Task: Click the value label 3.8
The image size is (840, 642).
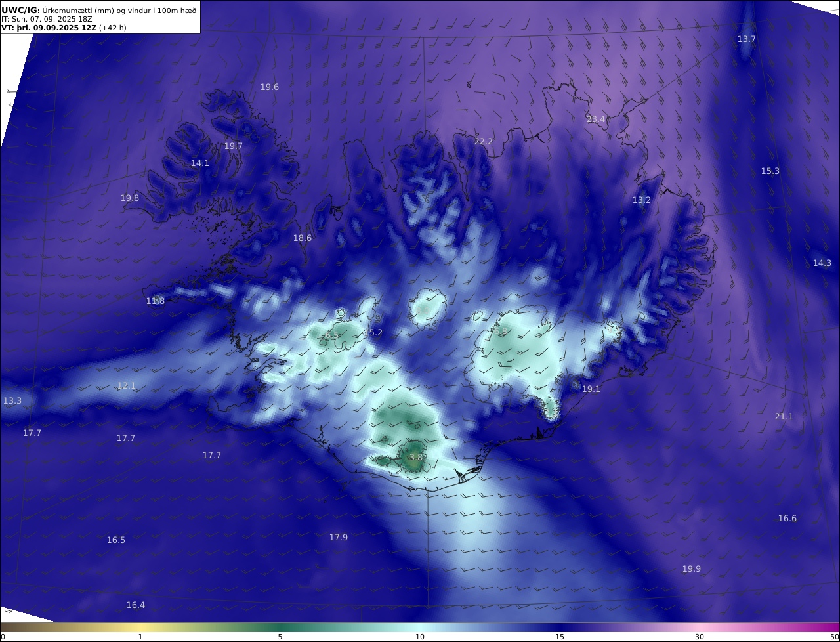Action: tap(416, 458)
